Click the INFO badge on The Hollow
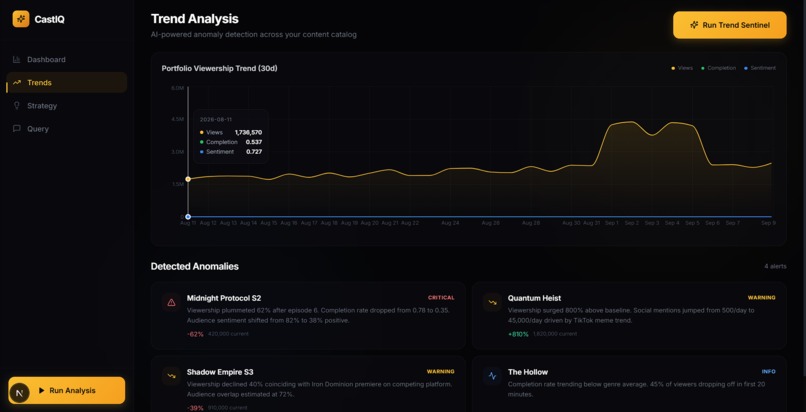The width and height of the screenshot is (806, 412). pyautogui.click(x=768, y=371)
